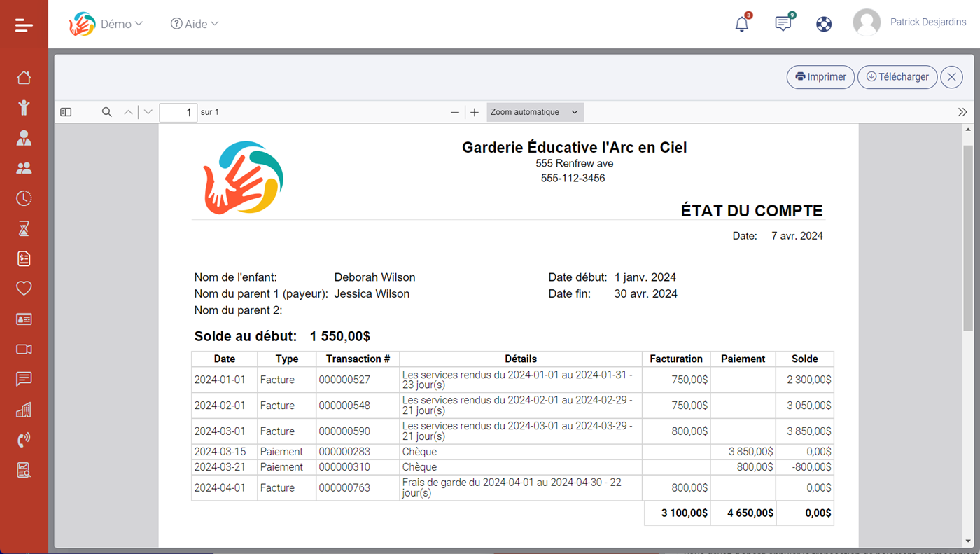Open messages icon showing 9 unread
980x554 pixels.
point(783,23)
